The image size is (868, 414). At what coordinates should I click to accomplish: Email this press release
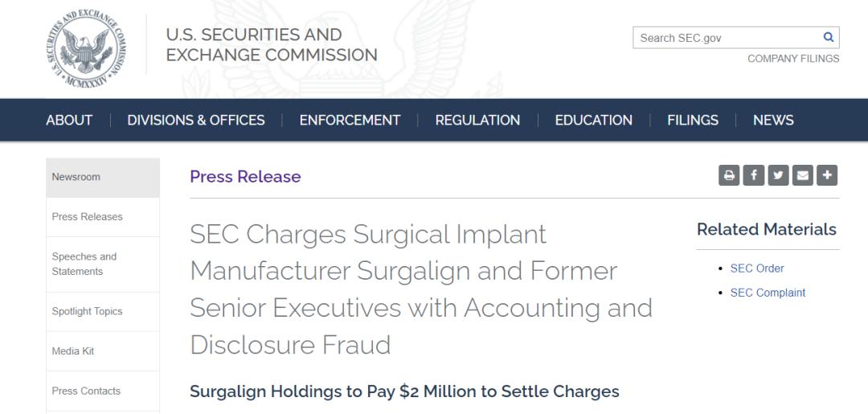[x=802, y=175]
